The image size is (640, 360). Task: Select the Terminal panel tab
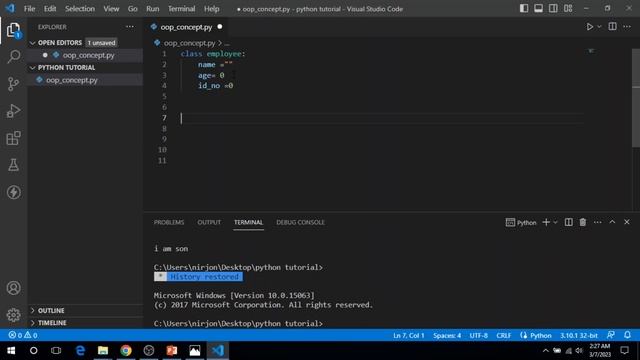pyautogui.click(x=248, y=222)
